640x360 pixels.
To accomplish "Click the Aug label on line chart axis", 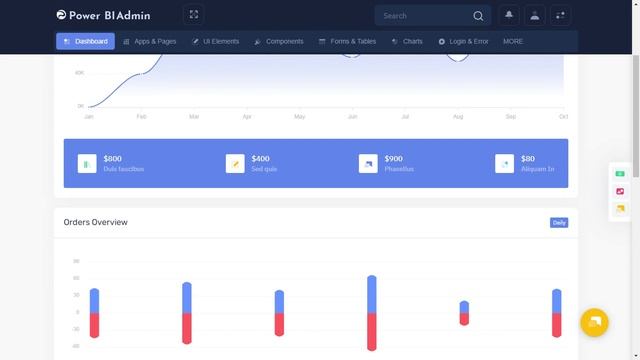I will (x=458, y=117).
